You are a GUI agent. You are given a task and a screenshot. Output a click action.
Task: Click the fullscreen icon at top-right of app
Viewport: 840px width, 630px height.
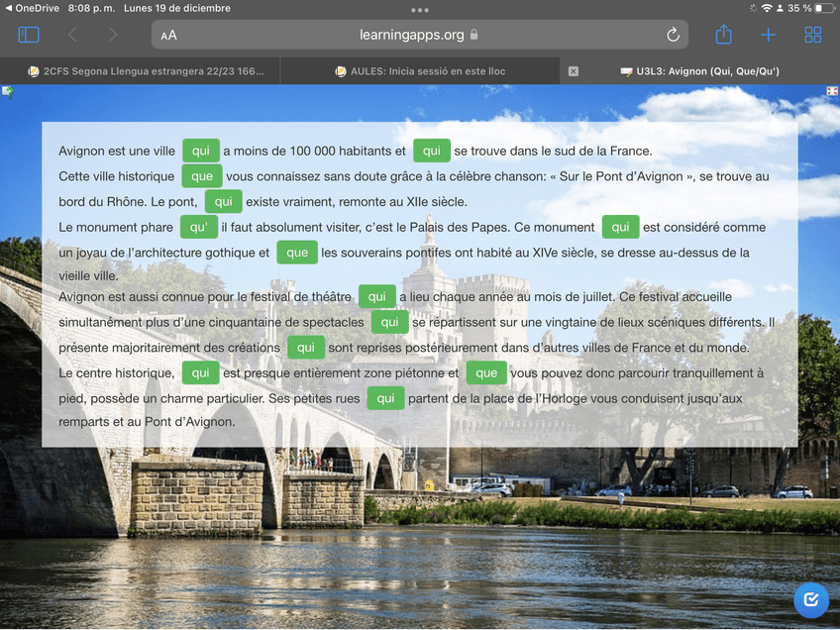(x=832, y=91)
